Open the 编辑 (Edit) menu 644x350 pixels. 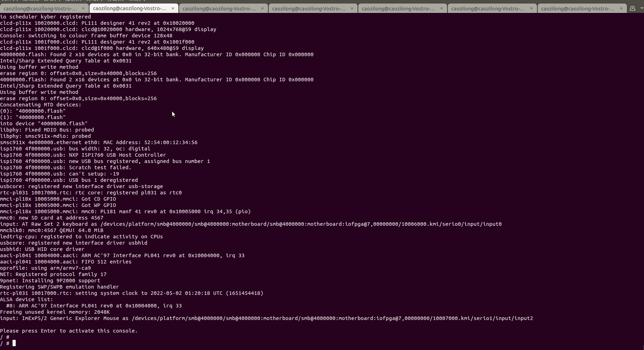click(31, 1)
